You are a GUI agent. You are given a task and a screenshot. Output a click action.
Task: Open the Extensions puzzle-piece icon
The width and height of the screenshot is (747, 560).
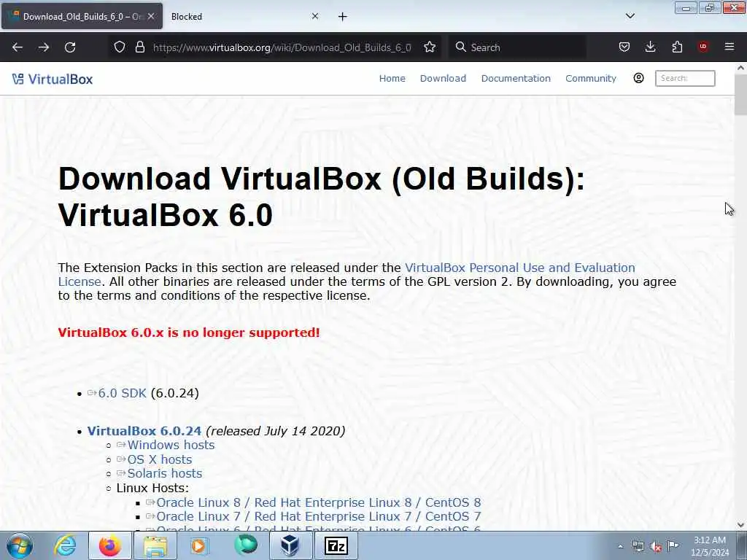coord(677,47)
